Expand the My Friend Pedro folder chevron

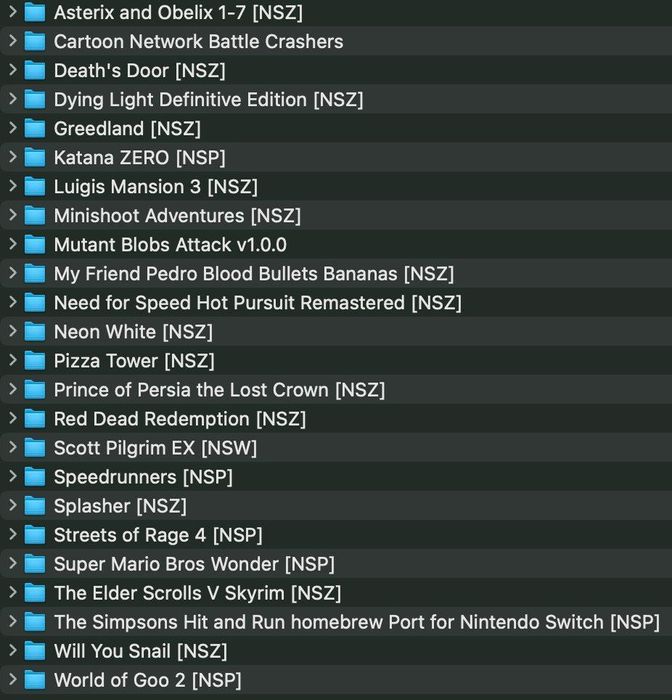[x=13, y=273]
